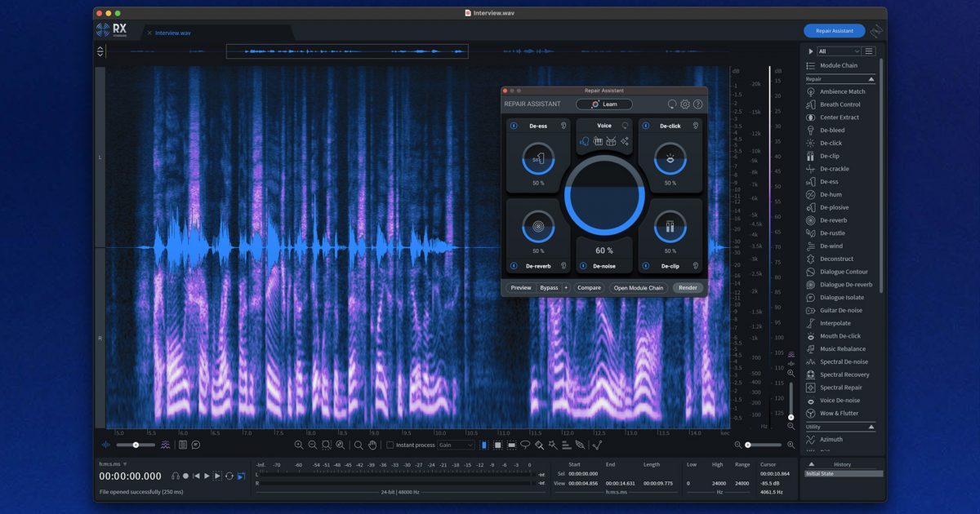Image resolution: width=980 pixels, height=514 pixels.
Task: Open the Gain instant process dropdown
Action: [x=456, y=445]
